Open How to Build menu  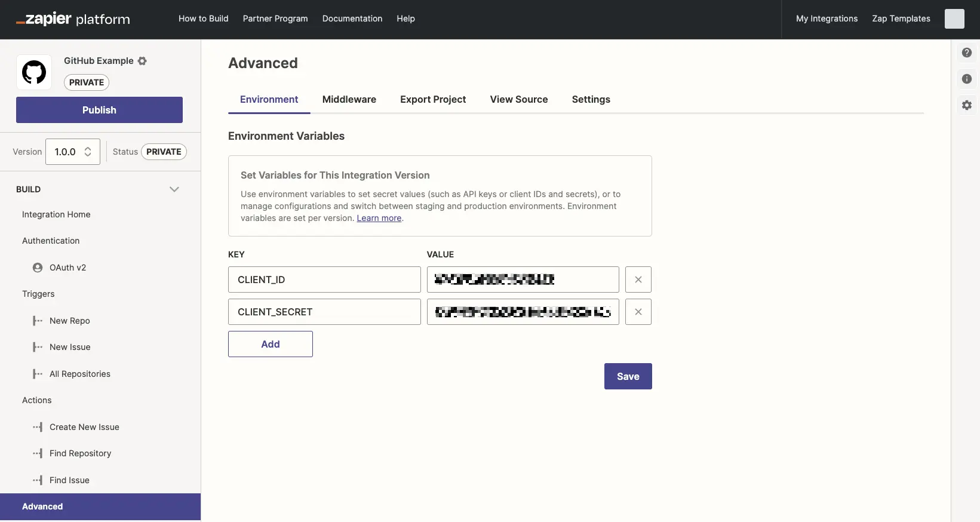204,19
